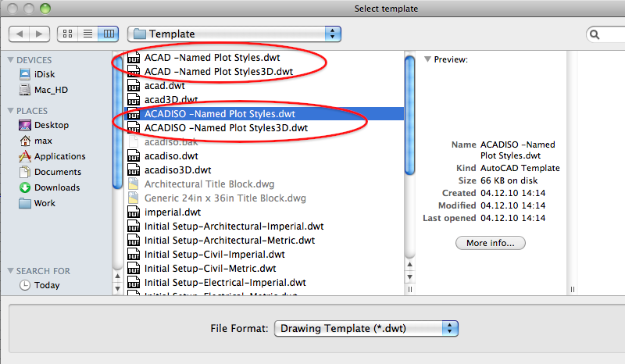Select Mac_HD drive in sidebar

(x=50, y=90)
